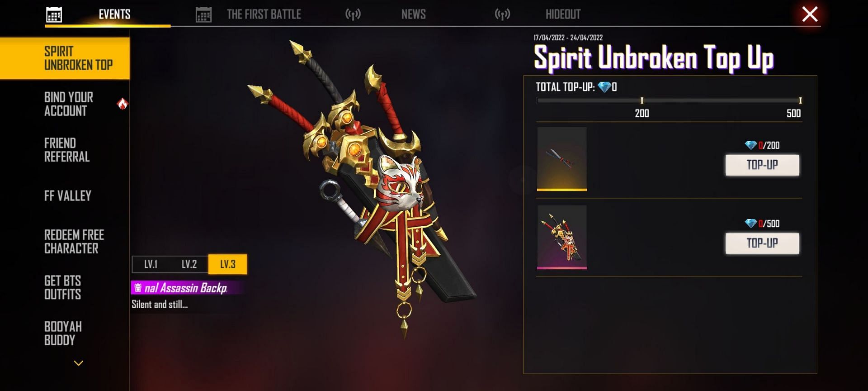The height and width of the screenshot is (391, 868).
Task: Select the LV.3 backpack level
Action: [x=227, y=264]
